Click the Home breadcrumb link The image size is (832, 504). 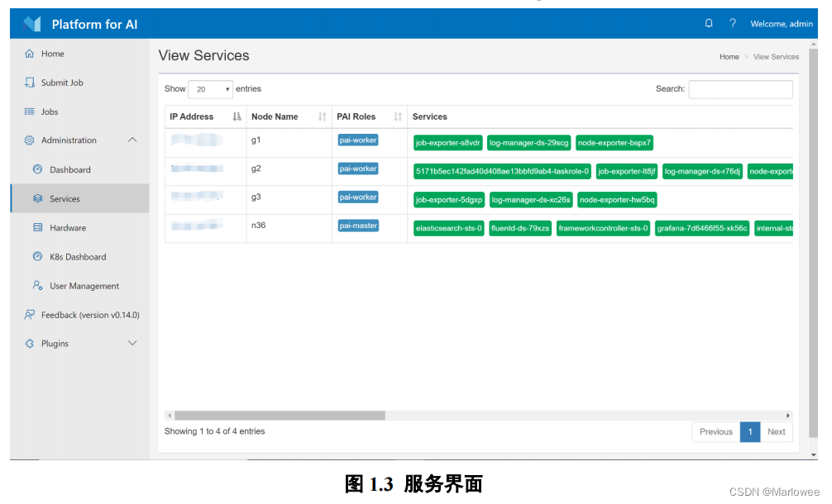pyautogui.click(x=729, y=56)
